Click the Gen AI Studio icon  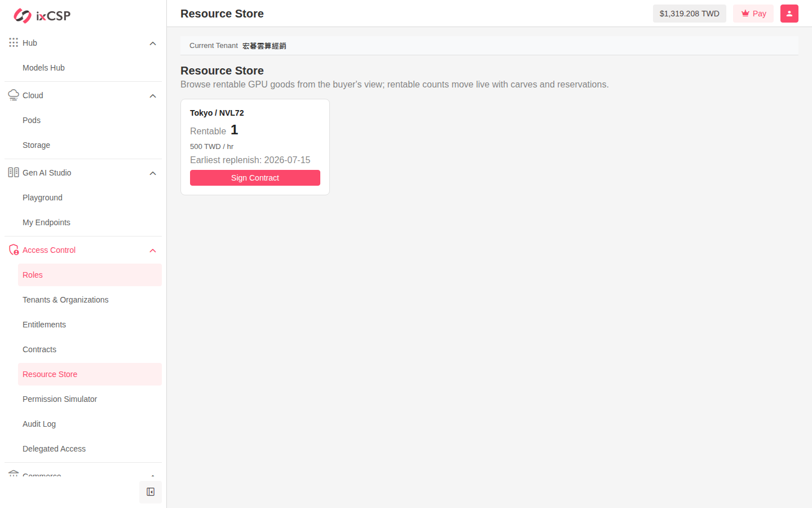coord(14,172)
